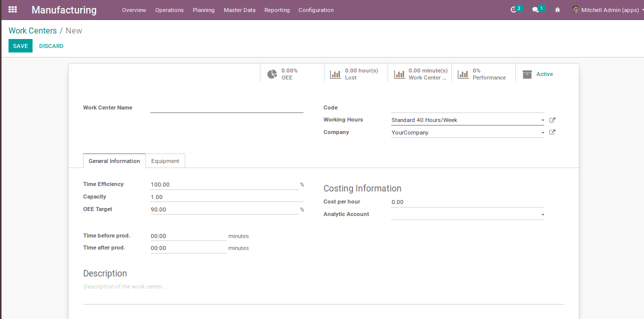Click the Description text area
Viewport: 644px width, 319px height.
[x=324, y=293]
